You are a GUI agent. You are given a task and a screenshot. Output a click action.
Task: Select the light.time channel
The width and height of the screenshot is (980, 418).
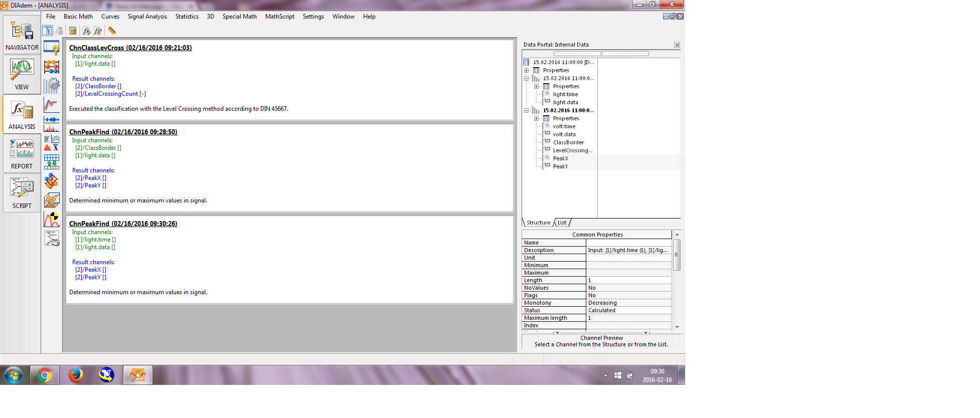click(x=565, y=94)
